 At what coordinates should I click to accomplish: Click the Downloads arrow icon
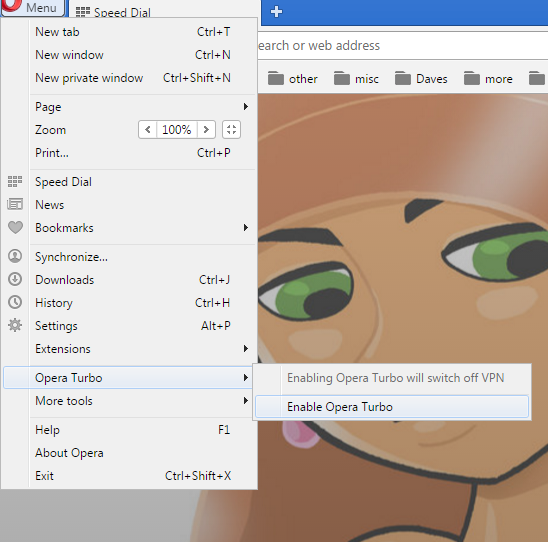pyautogui.click(x=15, y=279)
